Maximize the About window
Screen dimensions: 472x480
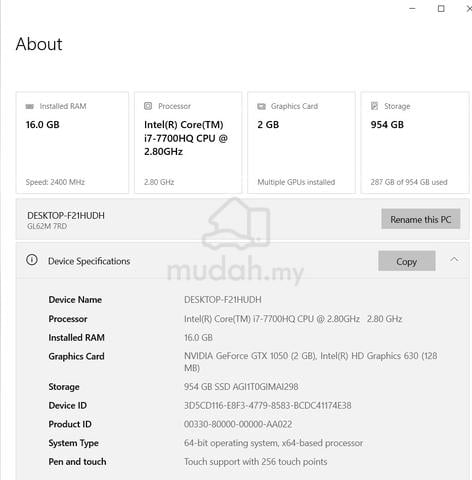[441, 9]
